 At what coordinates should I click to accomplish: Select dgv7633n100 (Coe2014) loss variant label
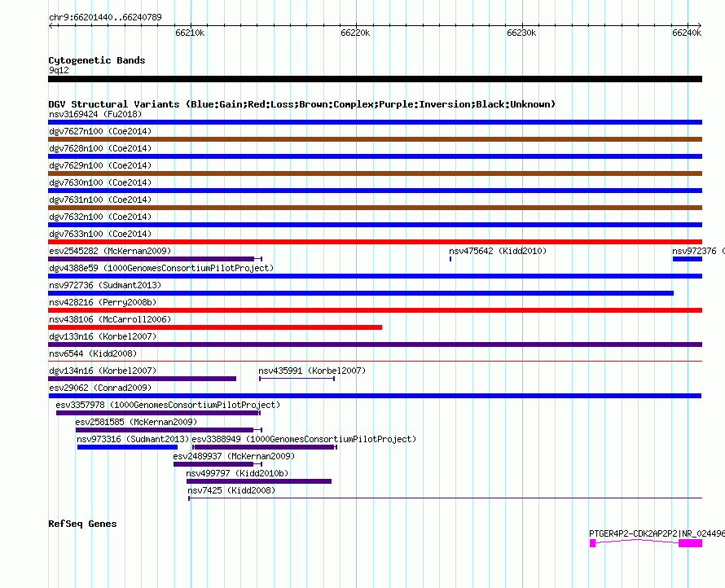[x=100, y=234]
